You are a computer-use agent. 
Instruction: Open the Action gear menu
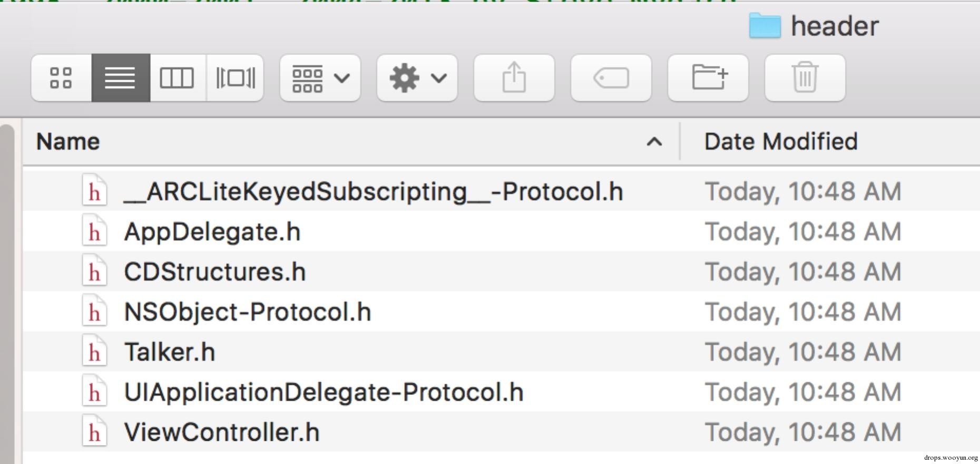(x=417, y=78)
